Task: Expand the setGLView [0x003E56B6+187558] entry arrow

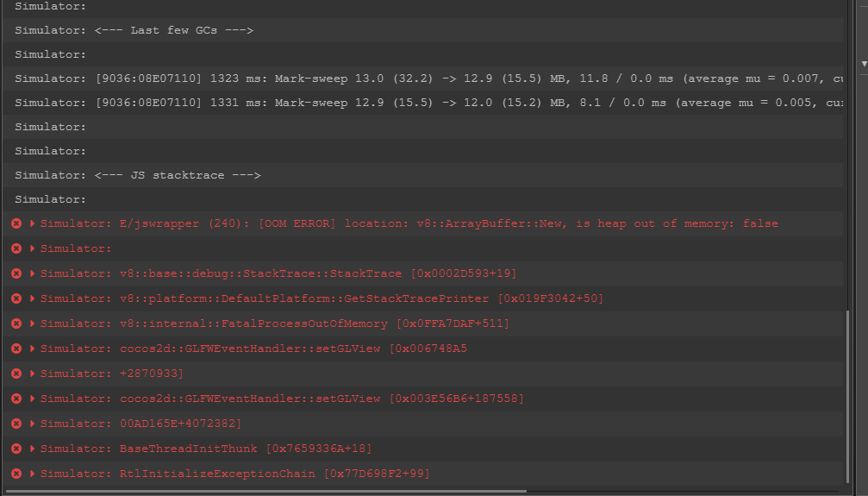Action: point(33,399)
